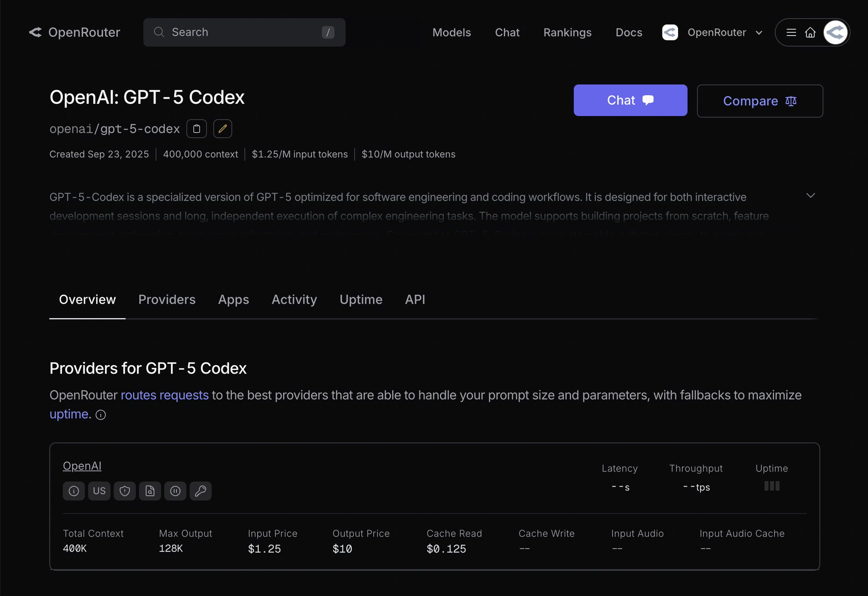Image resolution: width=868 pixels, height=596 pixels.
Task: Click the Output Price value $10
Action: [342, 549]
